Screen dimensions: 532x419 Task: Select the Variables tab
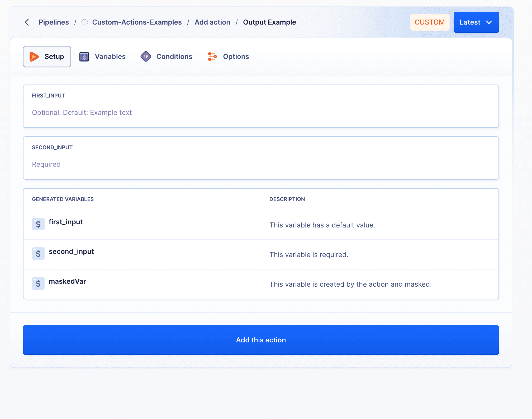(102, 56)
